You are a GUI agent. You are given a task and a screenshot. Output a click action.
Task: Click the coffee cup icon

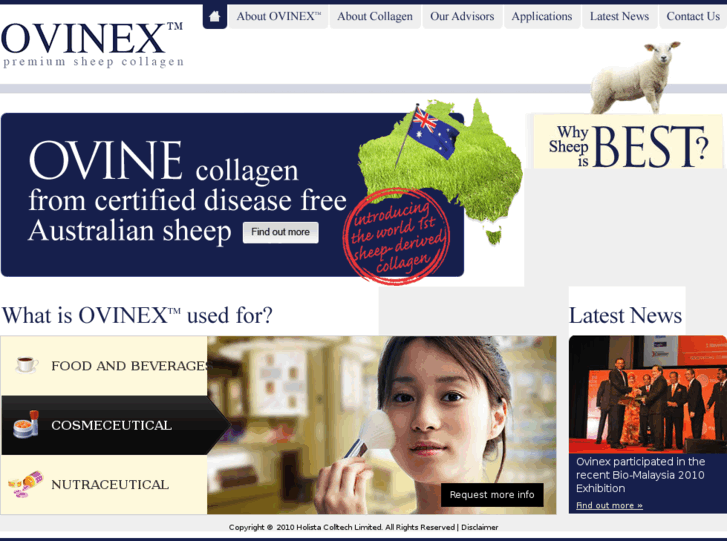point(26,365)
